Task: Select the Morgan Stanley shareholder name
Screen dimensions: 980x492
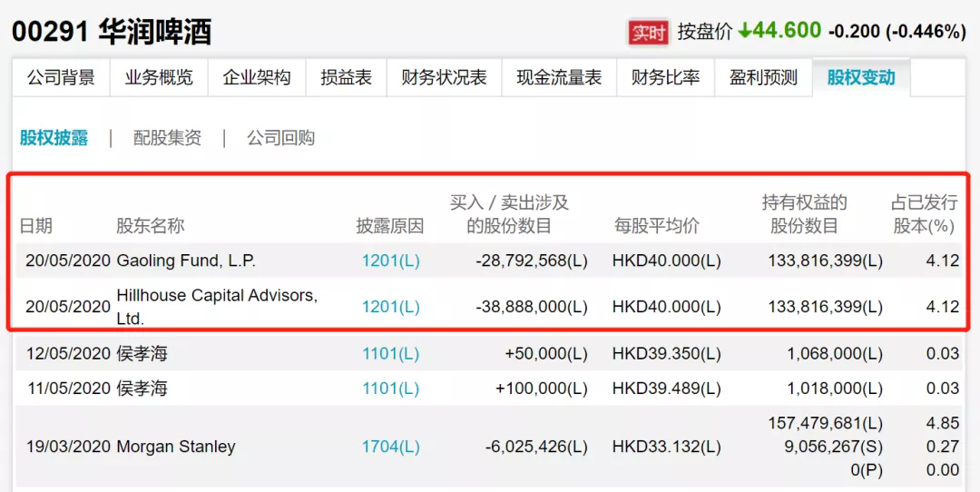Action: [176, 447]
